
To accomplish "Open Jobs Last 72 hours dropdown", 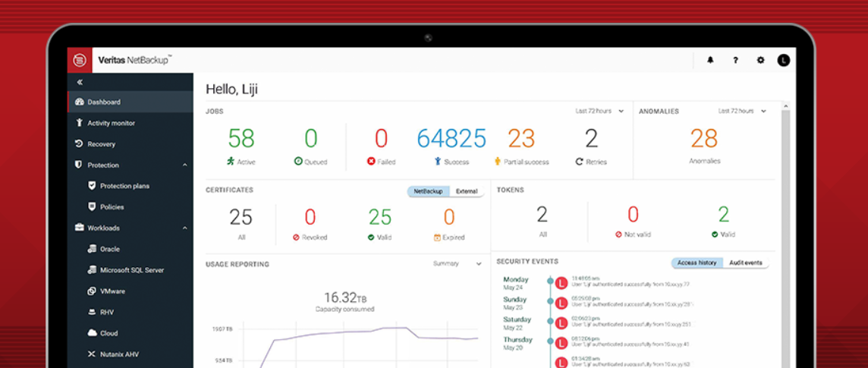I will (x=599, y=111).
